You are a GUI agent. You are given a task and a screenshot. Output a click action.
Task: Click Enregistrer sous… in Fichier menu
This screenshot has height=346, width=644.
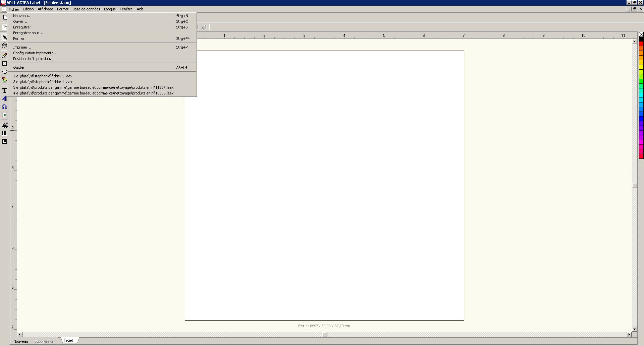(x=28, y=33)
